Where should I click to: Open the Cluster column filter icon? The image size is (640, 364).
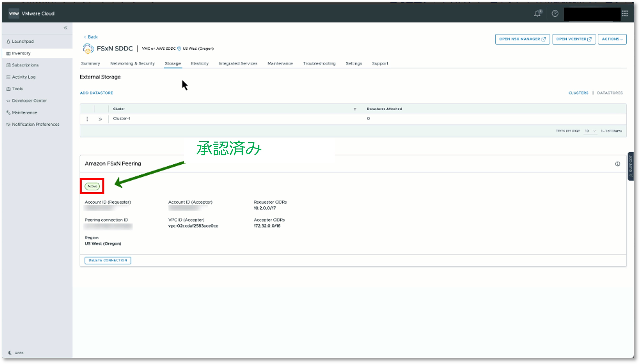tap(355, 109)
